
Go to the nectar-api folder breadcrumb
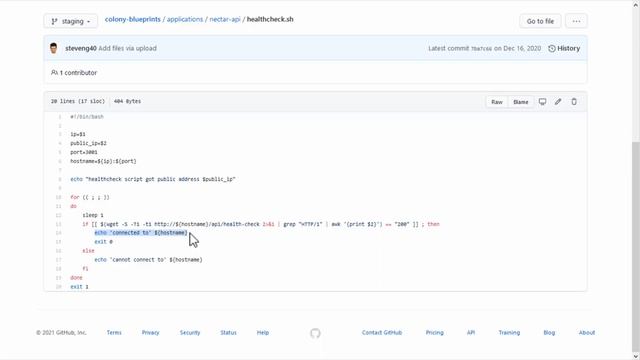coord(225,19)
